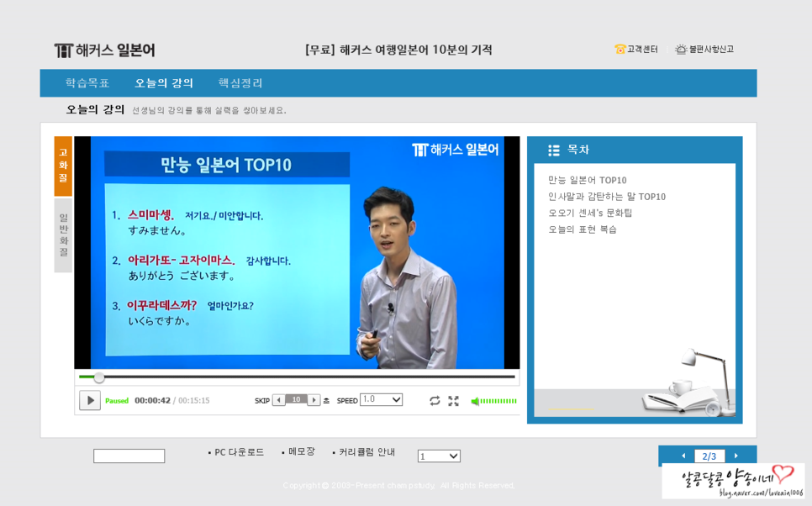Click the 목차 list icon
The height and width of the screenshot is (506, 812).
click(554, 150)
